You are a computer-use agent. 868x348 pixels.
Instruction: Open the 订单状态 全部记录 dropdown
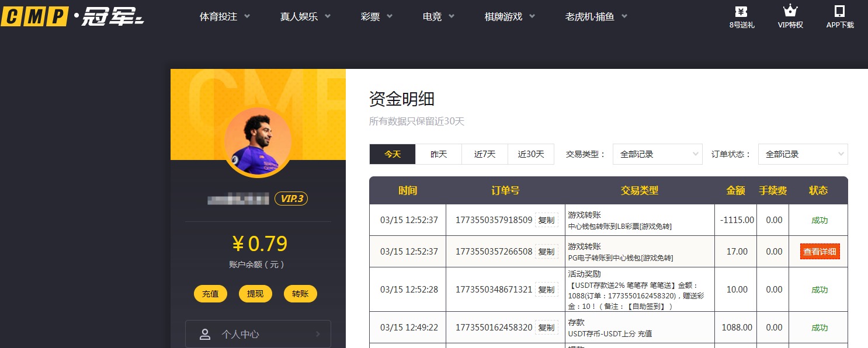803,154
